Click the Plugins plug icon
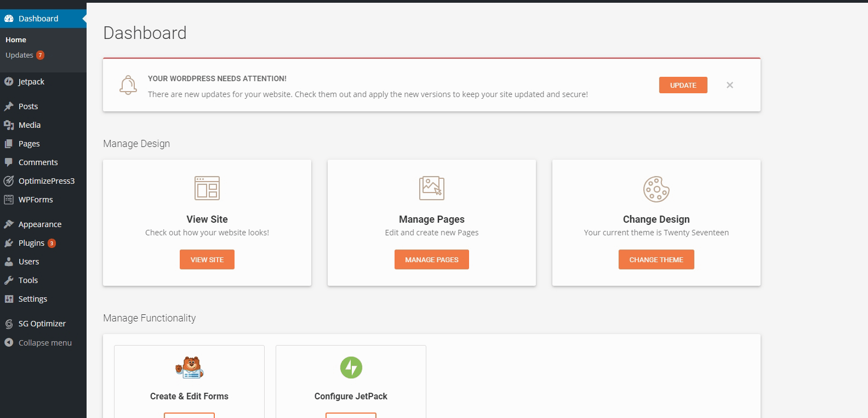Screen dimensions: 868x418 [x=9, y=243]
